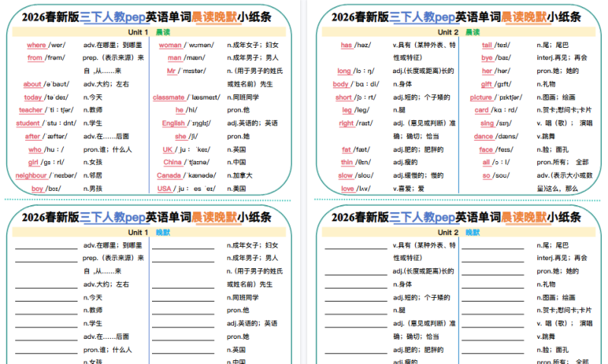Click the word "Canada"
Screen dimensions: 608x364
pyautogui.click(x=169, y=176)
